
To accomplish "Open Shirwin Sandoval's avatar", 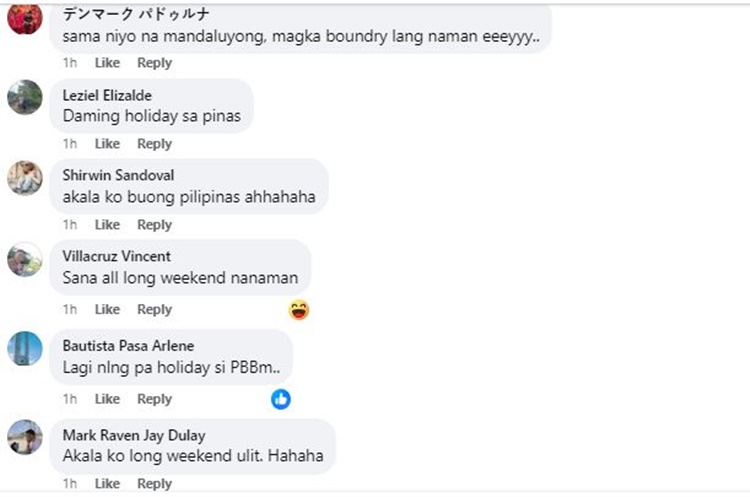I will tap(25, 178).
